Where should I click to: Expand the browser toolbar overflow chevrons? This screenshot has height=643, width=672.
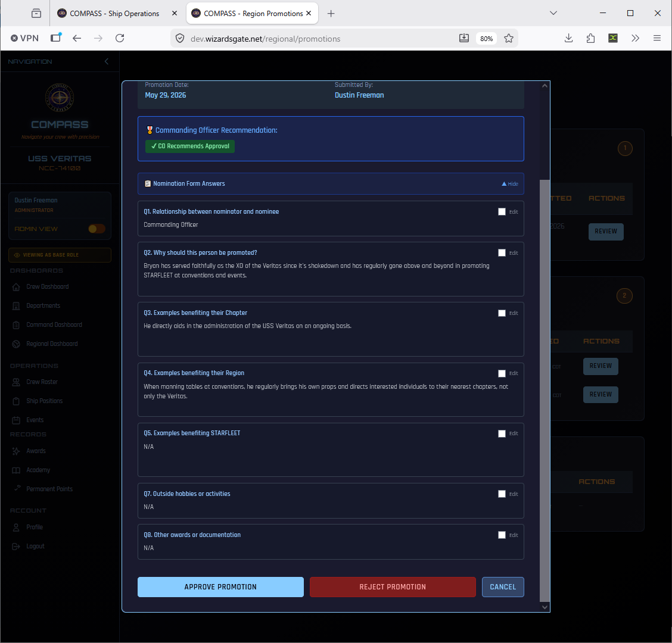[635, 38]
